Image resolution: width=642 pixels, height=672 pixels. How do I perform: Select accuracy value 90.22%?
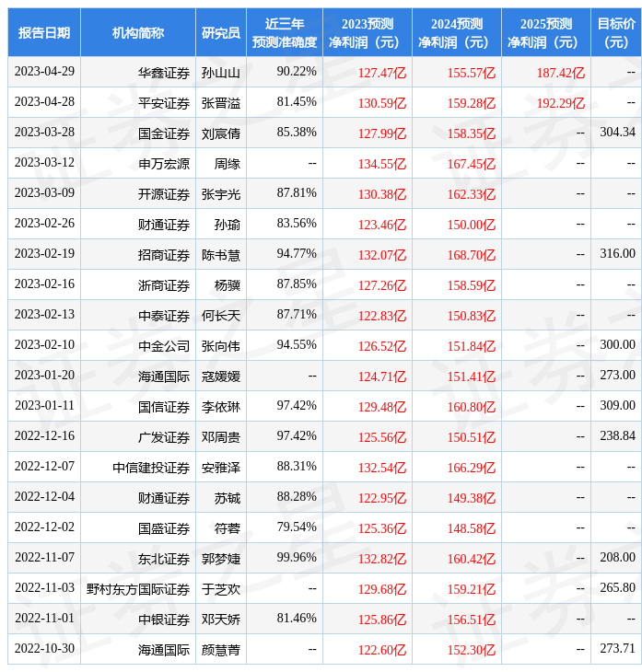click(x=297, y=71)
